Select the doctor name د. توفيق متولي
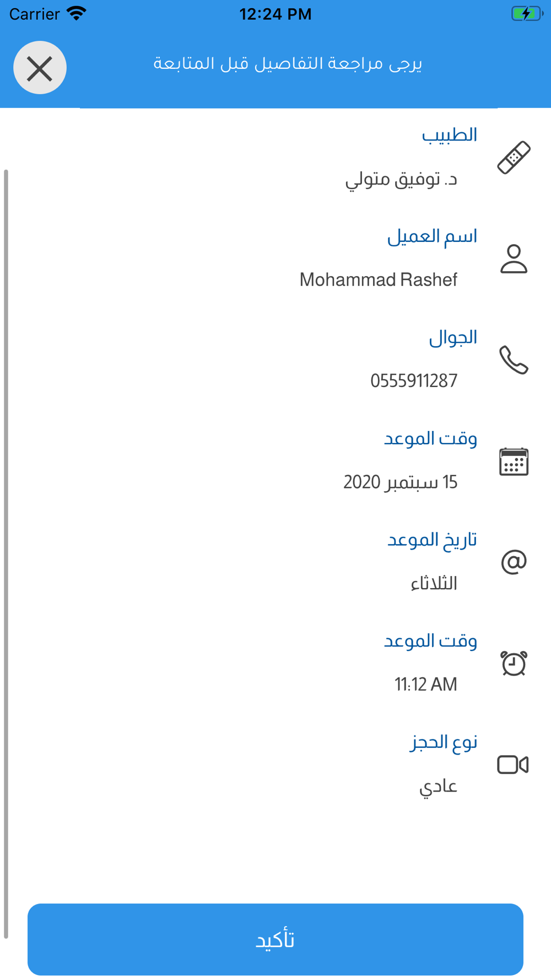Screen dimensions: 551x980 pyautogui.click(x=401, y=179)
